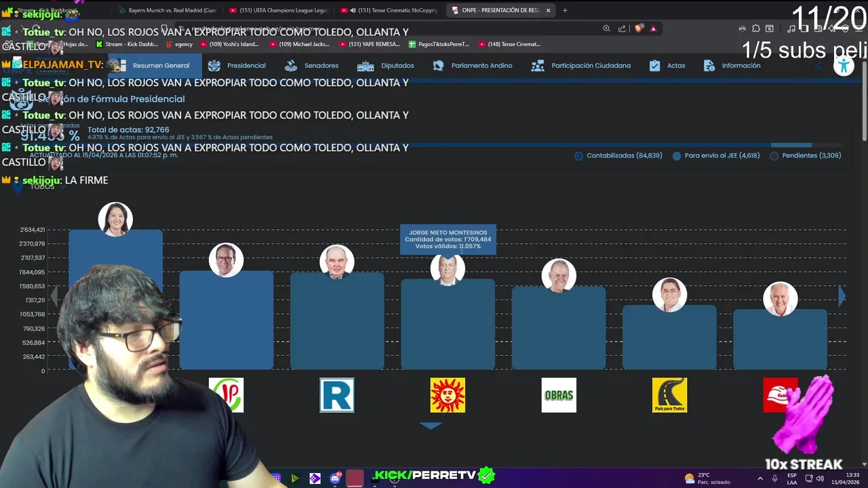Open the Parlamento Andino section
868x488 pixels.
tap(472, 66)
